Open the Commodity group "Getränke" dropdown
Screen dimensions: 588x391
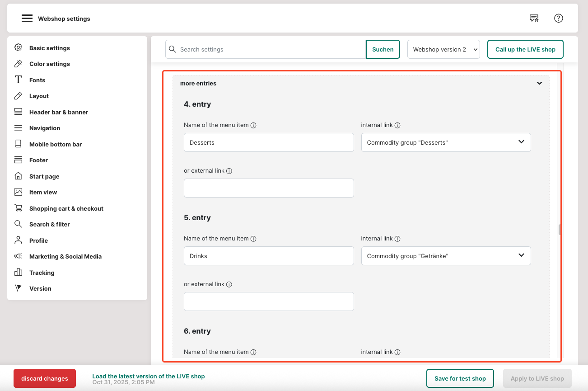pos(446,256)
